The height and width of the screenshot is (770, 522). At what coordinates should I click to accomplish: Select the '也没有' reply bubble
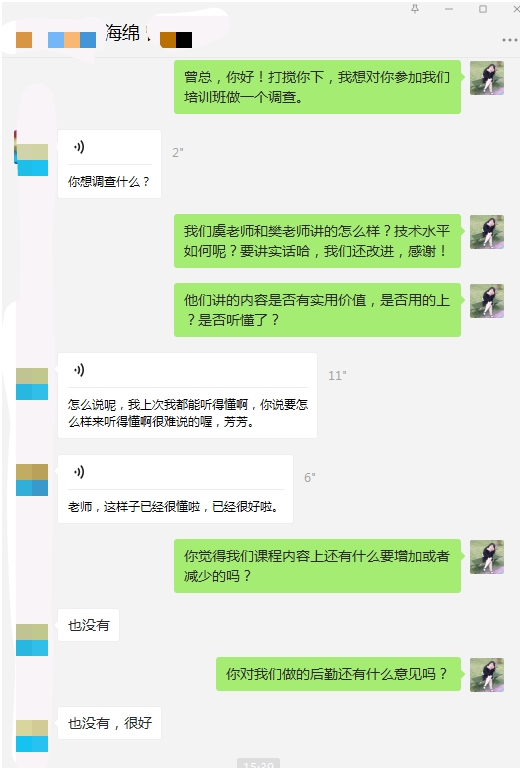tap(88, 625)
